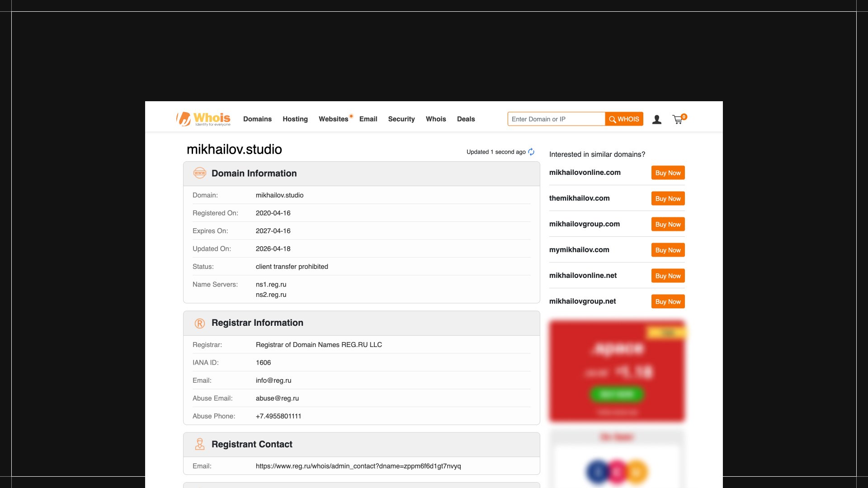This screenshot has height=488, width=868.
Task: Click the mikhailovonline.net domain name
Action: pos(583,276)
